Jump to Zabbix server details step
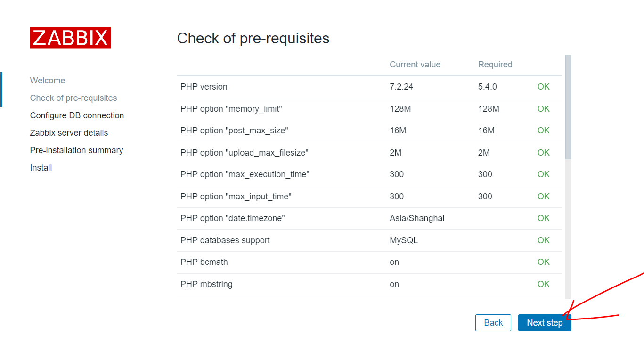This screenshot has height=344, width=644. click(x=69, y=133)
